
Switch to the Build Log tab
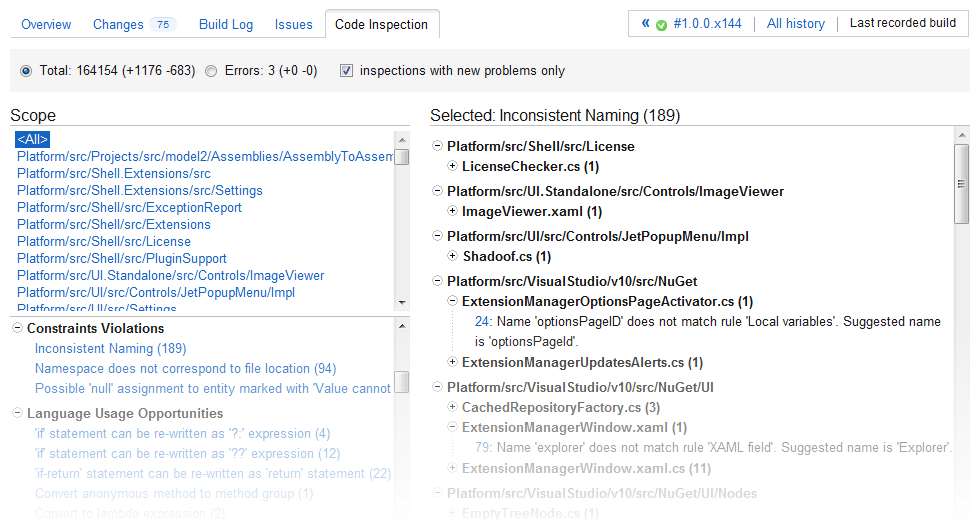(226, 24)
